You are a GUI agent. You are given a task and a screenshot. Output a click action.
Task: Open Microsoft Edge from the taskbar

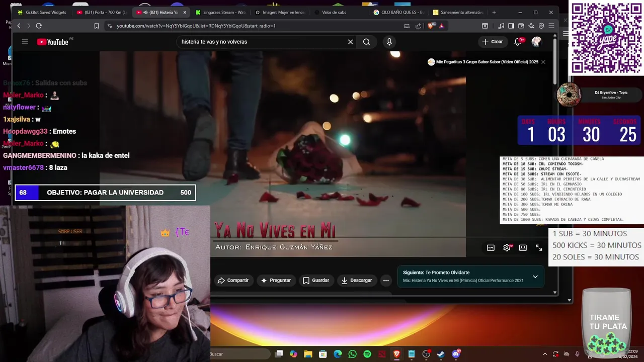[x=338, y=354]
